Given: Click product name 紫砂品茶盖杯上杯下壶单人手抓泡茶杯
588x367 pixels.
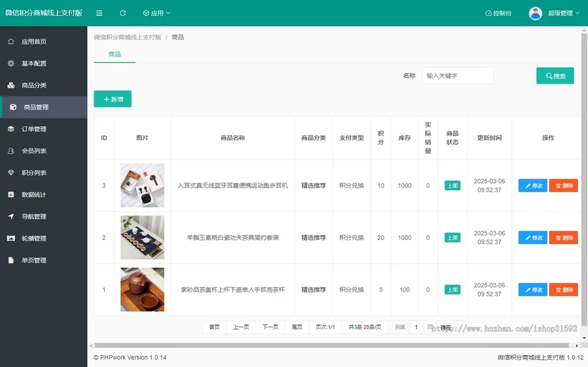Looking at the screenshot, I should point(233,289).
